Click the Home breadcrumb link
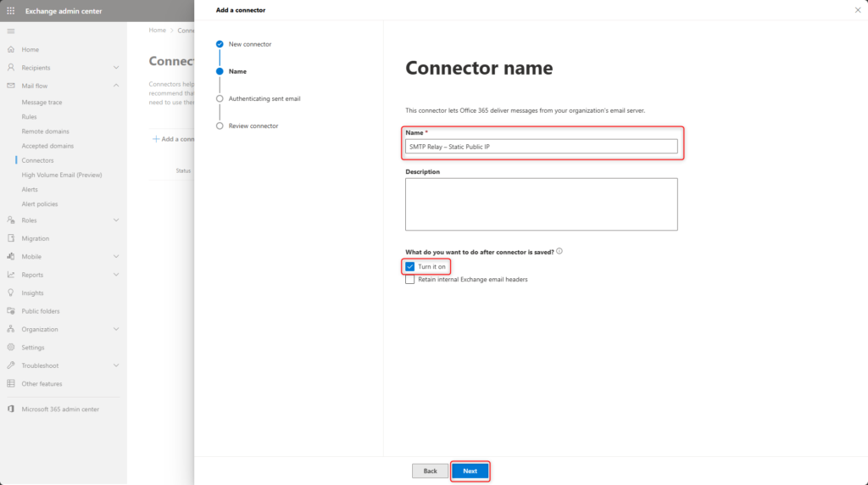Screen dimensions: 868x485 tap(157, 30)
